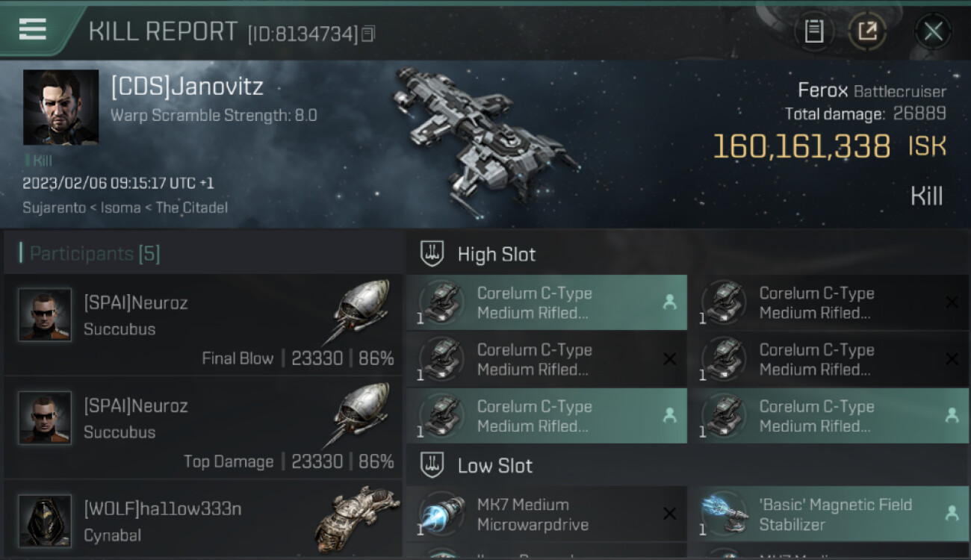Close the kill report window
Viewport: 971px width, 560px height.
coord(933,31)
